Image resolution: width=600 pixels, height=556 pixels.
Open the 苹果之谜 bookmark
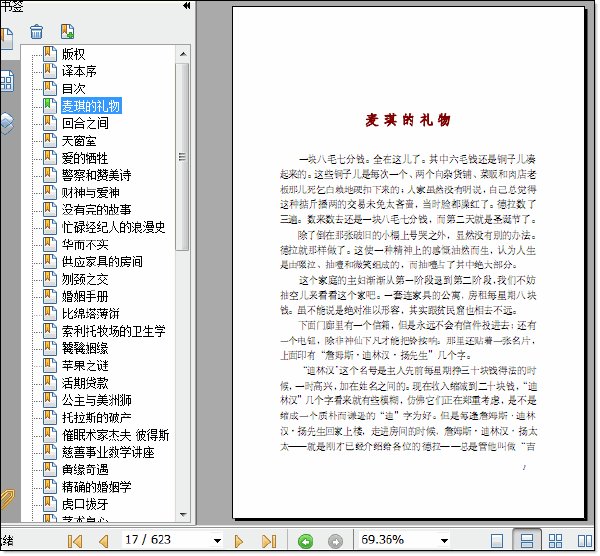tap(85, 366)
